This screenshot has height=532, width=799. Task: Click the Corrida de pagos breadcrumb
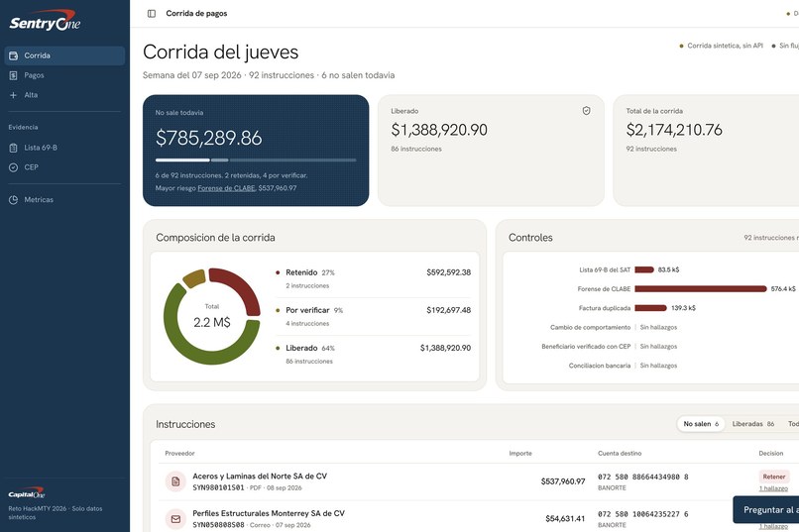(x=196, y=14)
